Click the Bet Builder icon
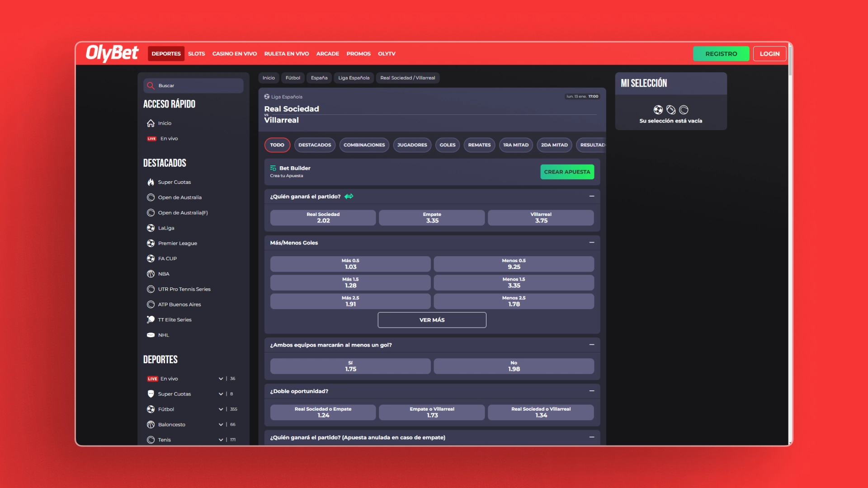Image resolution: width=868 pixels, height=488 pixels. point(273,168)
